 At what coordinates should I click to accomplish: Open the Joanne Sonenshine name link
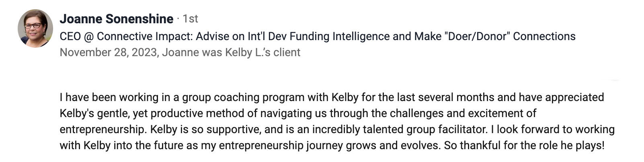116,19
